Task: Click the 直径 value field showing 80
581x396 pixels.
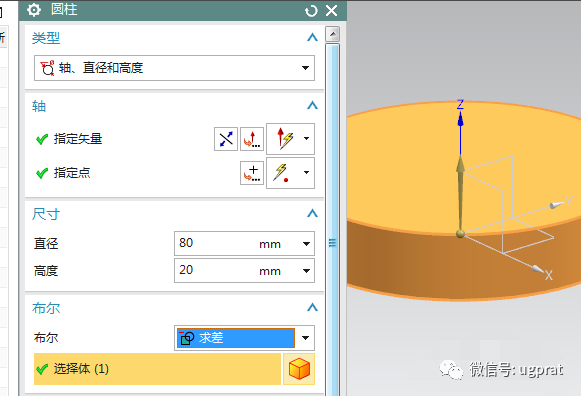Action: click(x=244, y=243)
